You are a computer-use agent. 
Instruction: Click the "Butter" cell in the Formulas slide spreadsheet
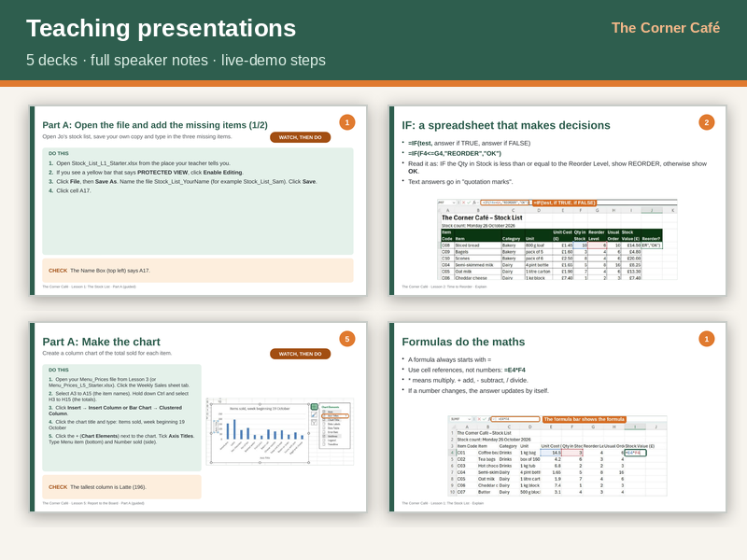pyautogui.click(x=487, y=492)
